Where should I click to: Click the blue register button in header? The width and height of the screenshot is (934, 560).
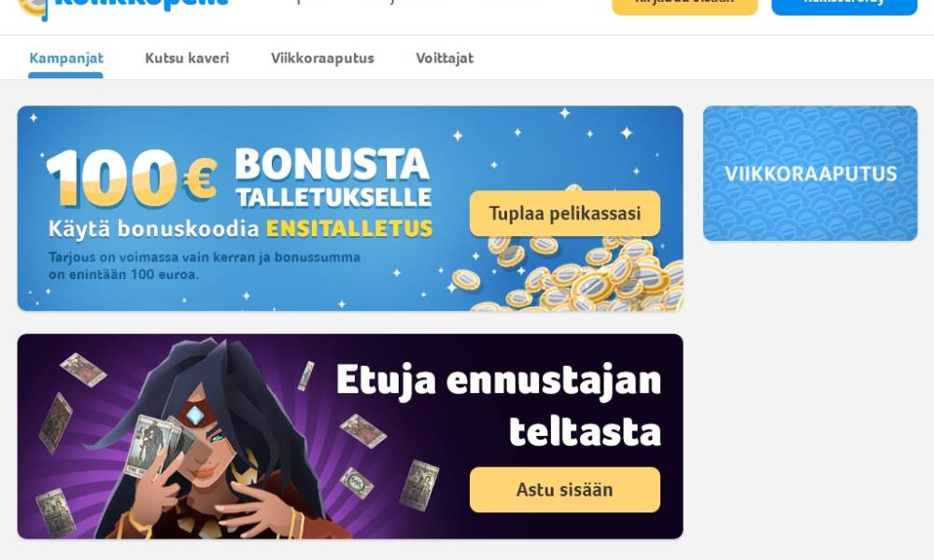[x=844, y=6]
